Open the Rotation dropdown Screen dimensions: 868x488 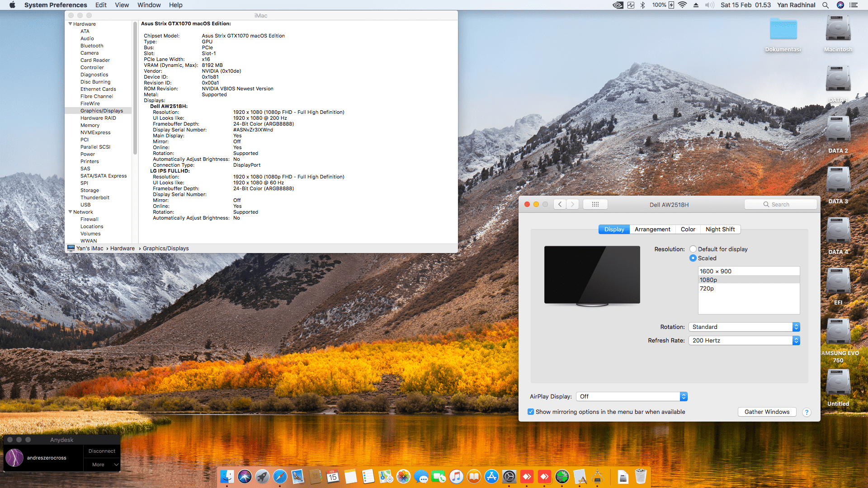click(x=744, y=327)
